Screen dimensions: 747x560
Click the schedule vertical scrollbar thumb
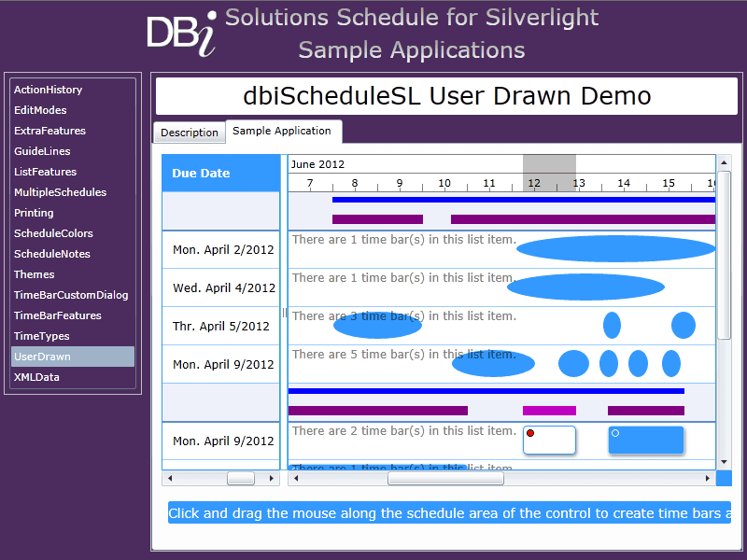coord(724,255)
